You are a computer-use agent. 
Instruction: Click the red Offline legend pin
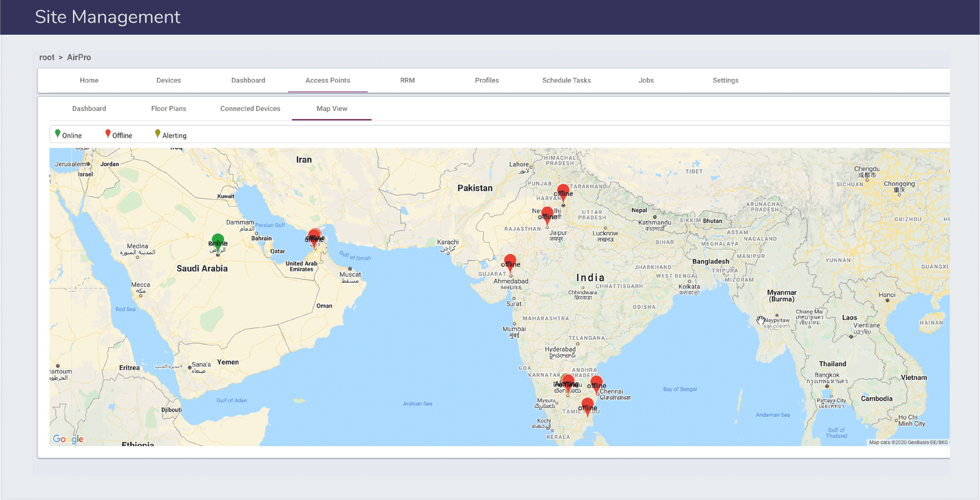(x=108, y=134)
